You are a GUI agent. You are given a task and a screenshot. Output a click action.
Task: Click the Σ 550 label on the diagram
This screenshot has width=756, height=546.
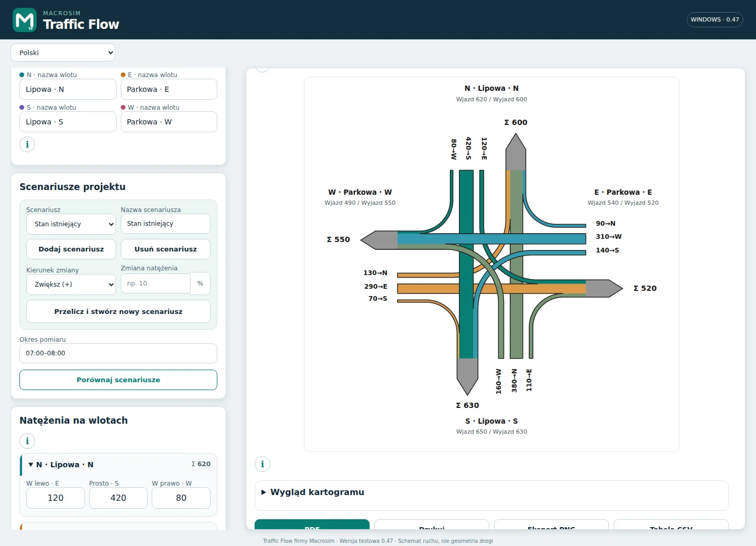(x=338, y=239)
